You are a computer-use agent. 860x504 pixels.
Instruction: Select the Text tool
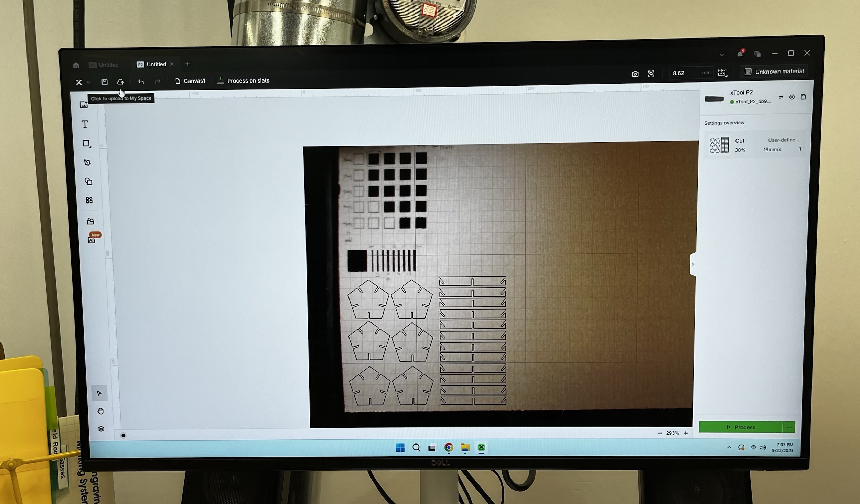[x=85, y=124]
